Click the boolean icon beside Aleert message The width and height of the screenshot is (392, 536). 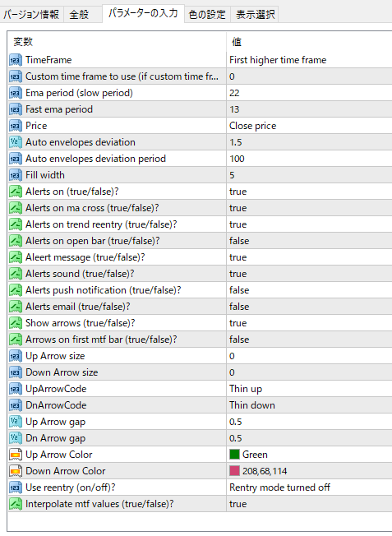(16, 257)
